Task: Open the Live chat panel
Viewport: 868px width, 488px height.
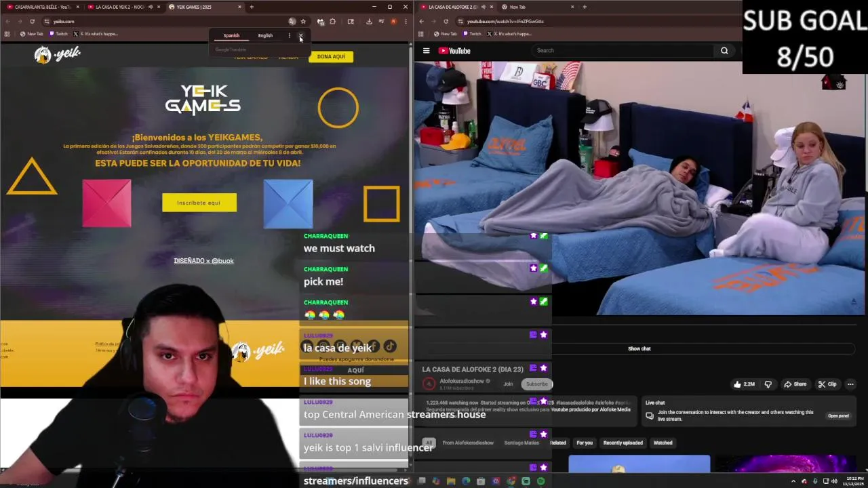Action: pos(838,415)
